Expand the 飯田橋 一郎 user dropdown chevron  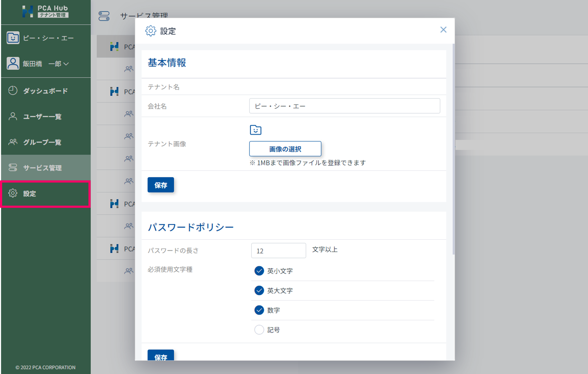pyautogui.click(x=66, y=64)
